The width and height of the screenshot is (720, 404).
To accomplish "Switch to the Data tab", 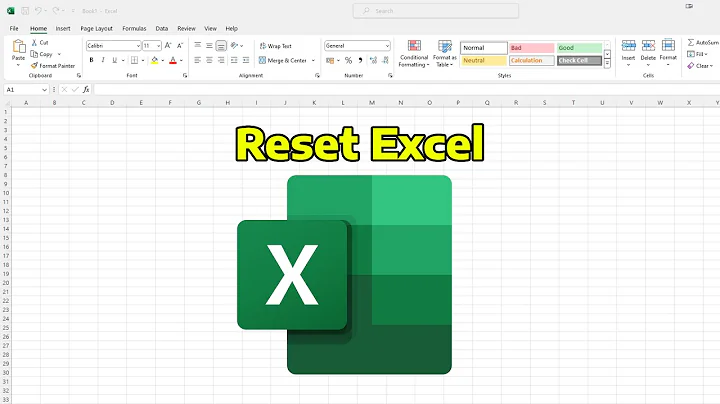I will click(162, 28).
